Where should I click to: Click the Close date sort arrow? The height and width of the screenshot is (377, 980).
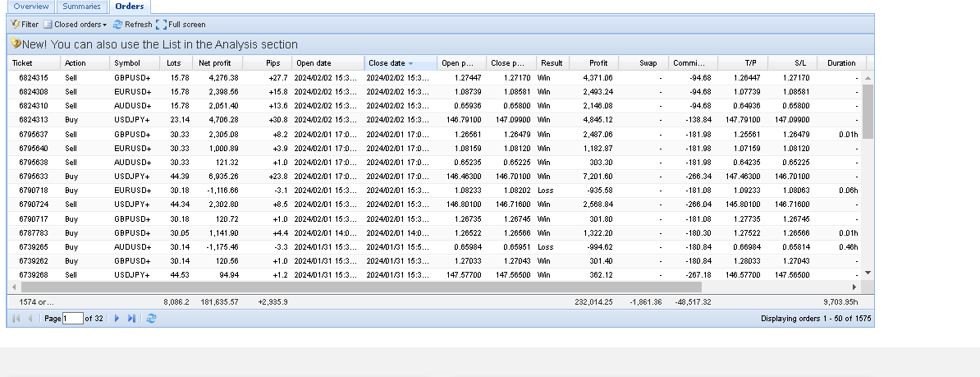click(x=410, y=63)
